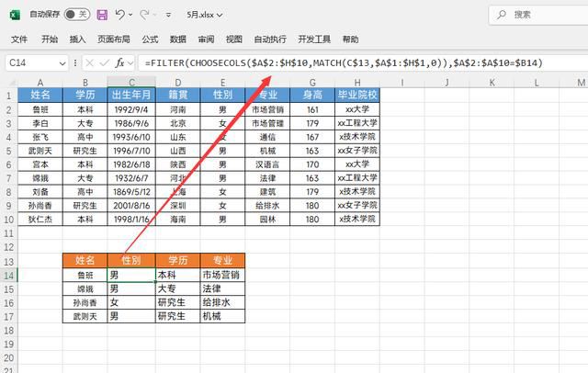
Task: Click the Redo arrow icon
Action: pos(144,15)
